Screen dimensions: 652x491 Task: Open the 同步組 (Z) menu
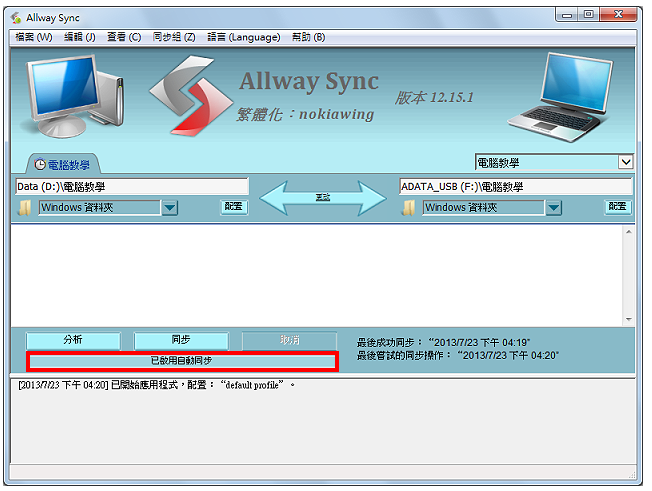point(174,37)
